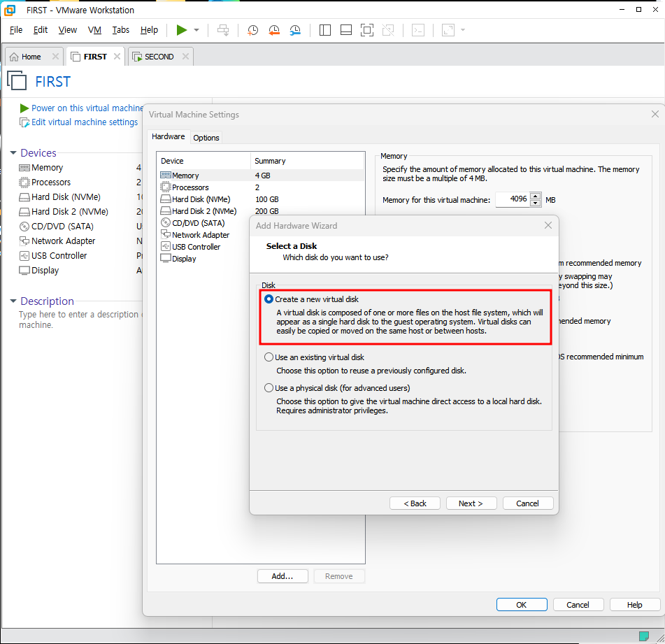Image resolution: width=665 pixels, height=644 pixels.
Task: Click Next in the Add Hardware Wizard
Action: (471, 503)
